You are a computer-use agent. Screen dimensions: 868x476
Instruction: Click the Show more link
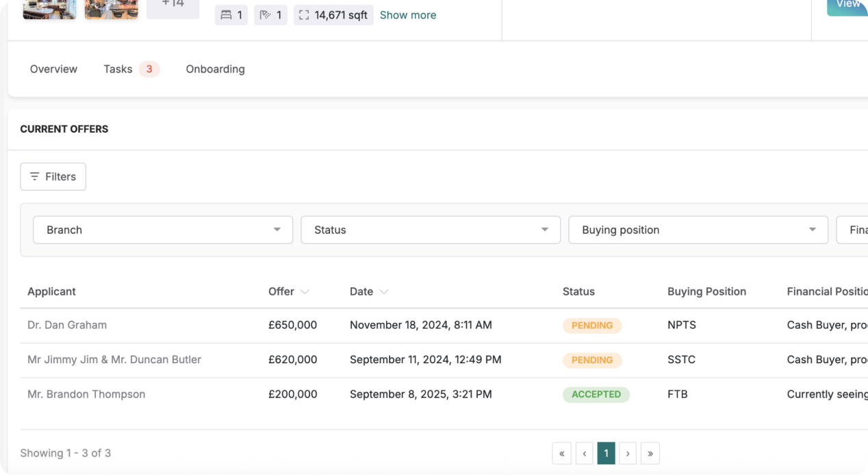click(407, 14)
